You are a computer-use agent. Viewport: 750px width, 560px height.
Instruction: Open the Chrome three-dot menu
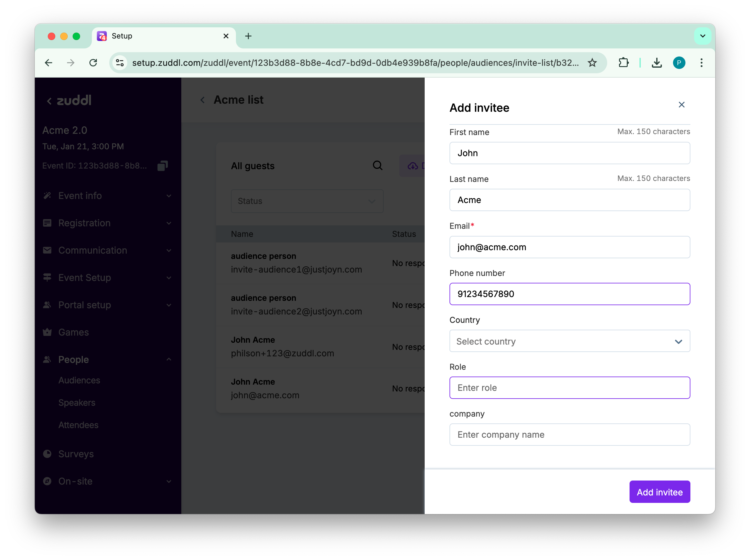click(701, 63)
